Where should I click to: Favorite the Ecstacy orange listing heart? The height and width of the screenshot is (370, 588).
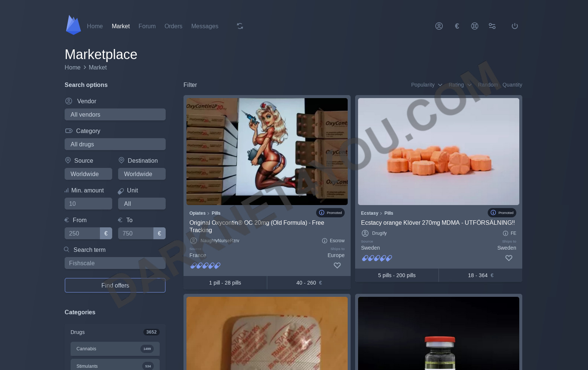pyautogui.click(x=509, y=258)
